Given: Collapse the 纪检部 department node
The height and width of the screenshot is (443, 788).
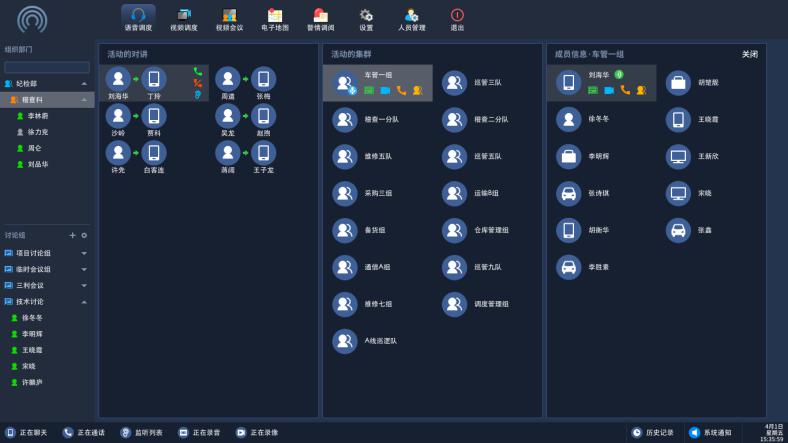Looking at the screenshot, I should (x=84, y=84).
